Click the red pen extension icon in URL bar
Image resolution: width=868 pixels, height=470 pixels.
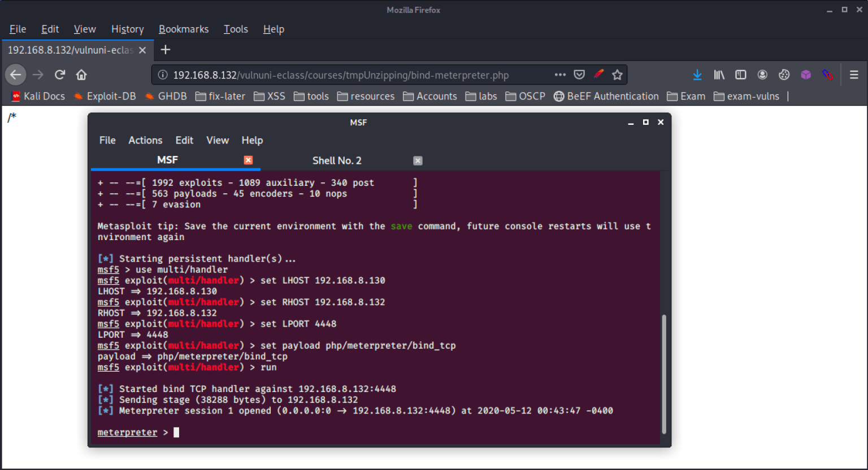pyautogui.click(x=598, y=74)
